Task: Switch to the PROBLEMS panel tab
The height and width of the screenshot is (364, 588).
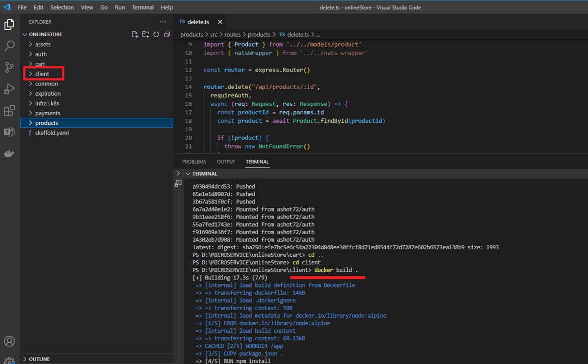Action: click(194, 162)
